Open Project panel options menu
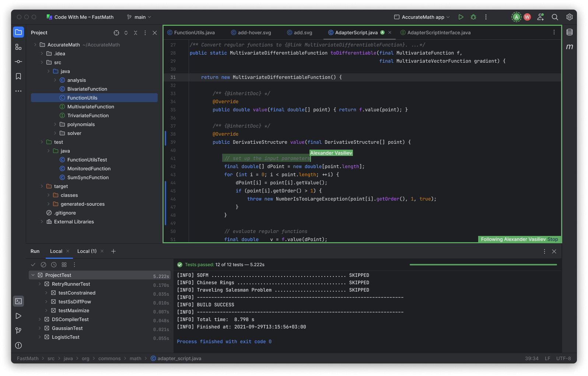Screen dimensions: 588x376 145,33
